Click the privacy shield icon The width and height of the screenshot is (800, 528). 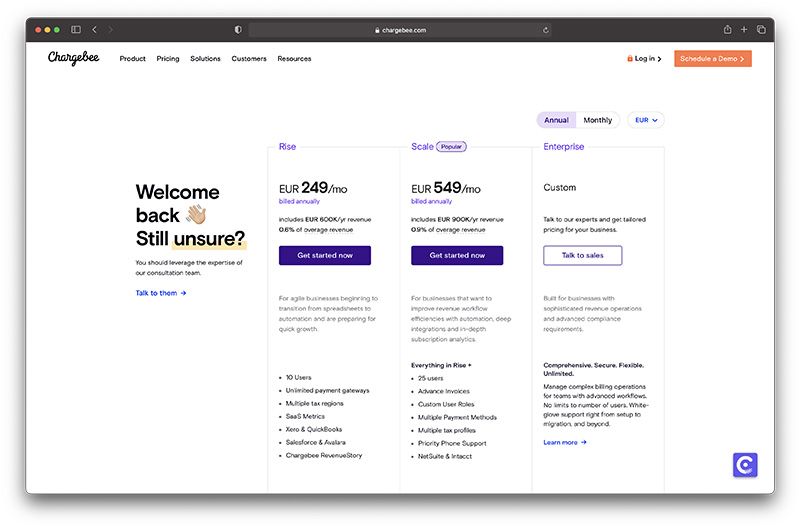pos(238,30)
